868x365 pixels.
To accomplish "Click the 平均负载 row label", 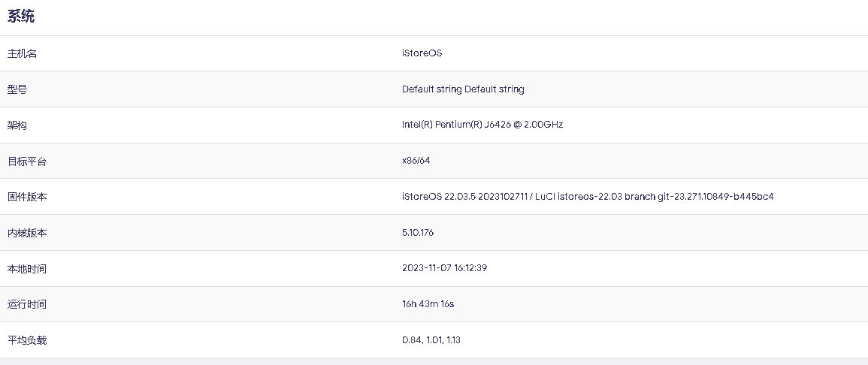I will 27,340.
